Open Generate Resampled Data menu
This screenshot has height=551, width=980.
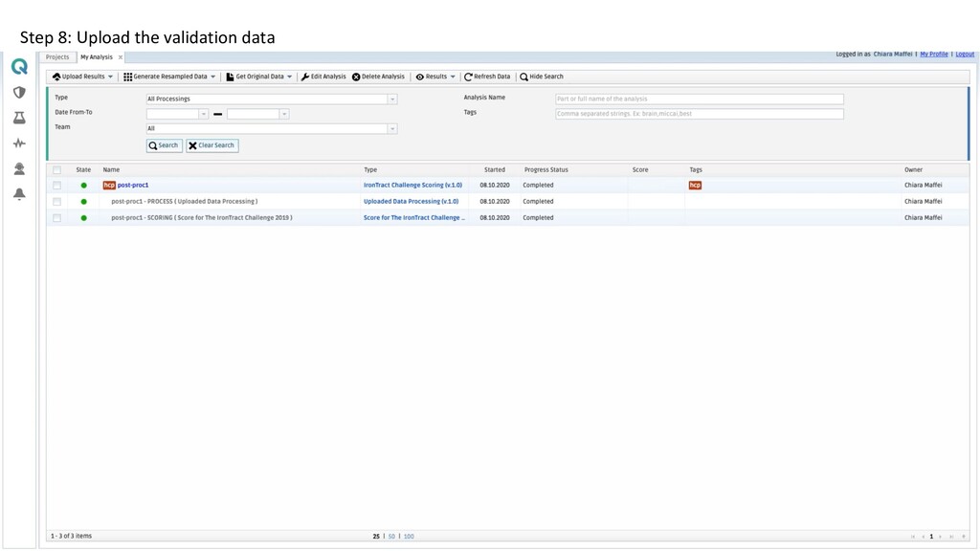click(169, 77)
